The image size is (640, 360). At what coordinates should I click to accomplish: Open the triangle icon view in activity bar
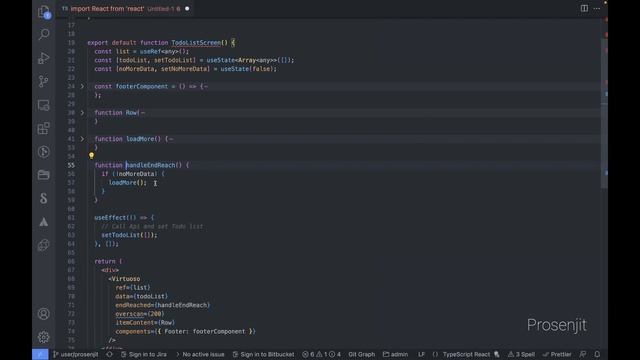coord(44,222)
